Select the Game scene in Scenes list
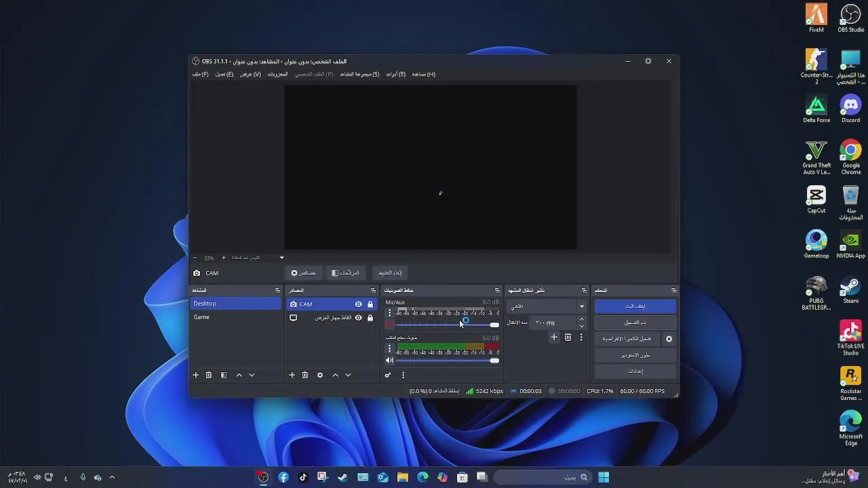 pyautogui.click(x=235, y=317)
